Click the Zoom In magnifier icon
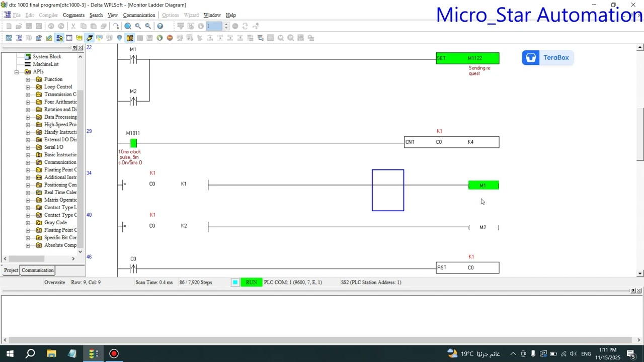 click(138, 26)
